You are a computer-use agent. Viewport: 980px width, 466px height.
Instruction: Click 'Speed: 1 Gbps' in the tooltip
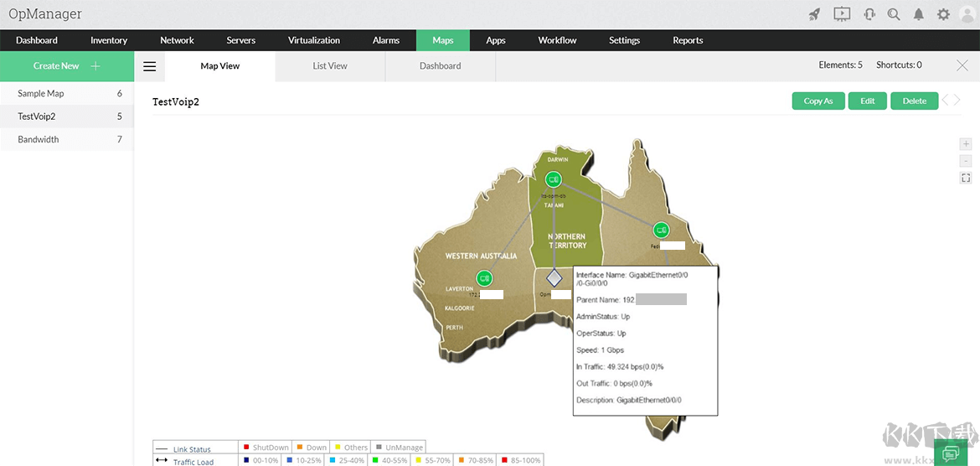pos(600,349)
